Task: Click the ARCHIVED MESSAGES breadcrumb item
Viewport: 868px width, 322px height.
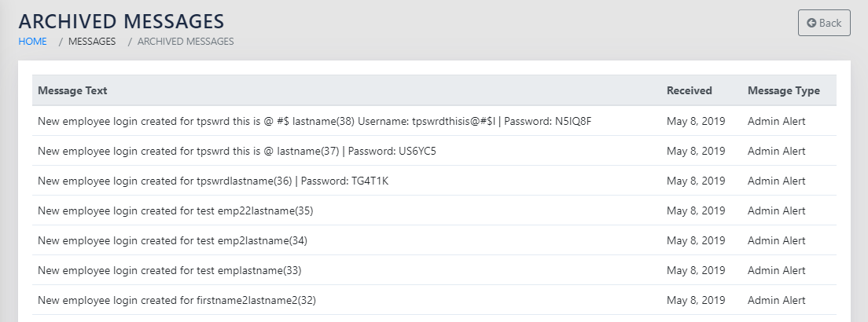Action: 186,42
